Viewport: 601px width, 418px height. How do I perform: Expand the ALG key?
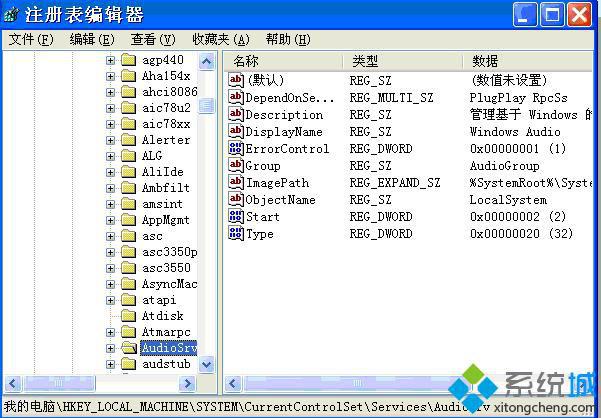click(x=110, y=156)
